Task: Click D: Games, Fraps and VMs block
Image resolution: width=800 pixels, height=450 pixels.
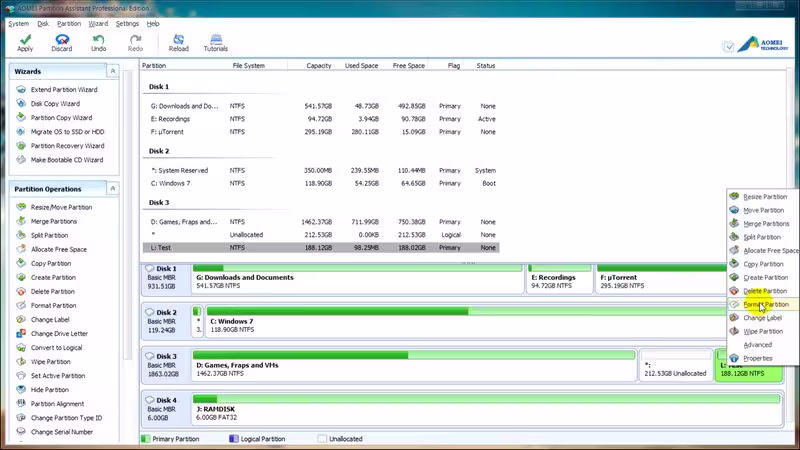Action: coord(414,366)
